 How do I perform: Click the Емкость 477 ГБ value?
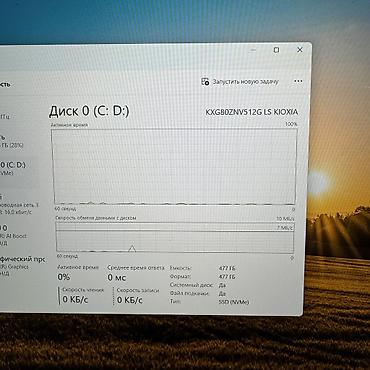(227, 268)
